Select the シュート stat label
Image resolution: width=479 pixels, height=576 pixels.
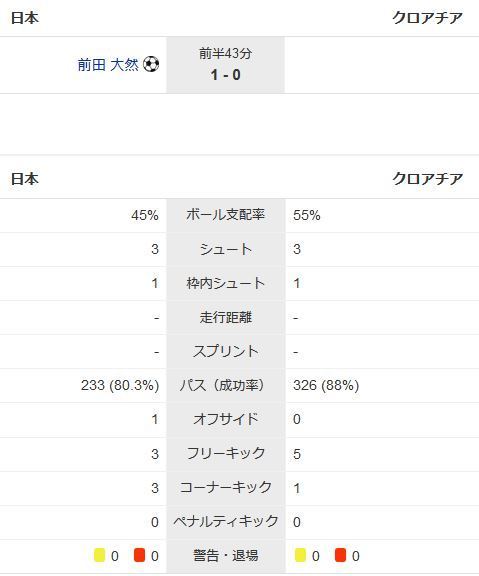[226, 249]
